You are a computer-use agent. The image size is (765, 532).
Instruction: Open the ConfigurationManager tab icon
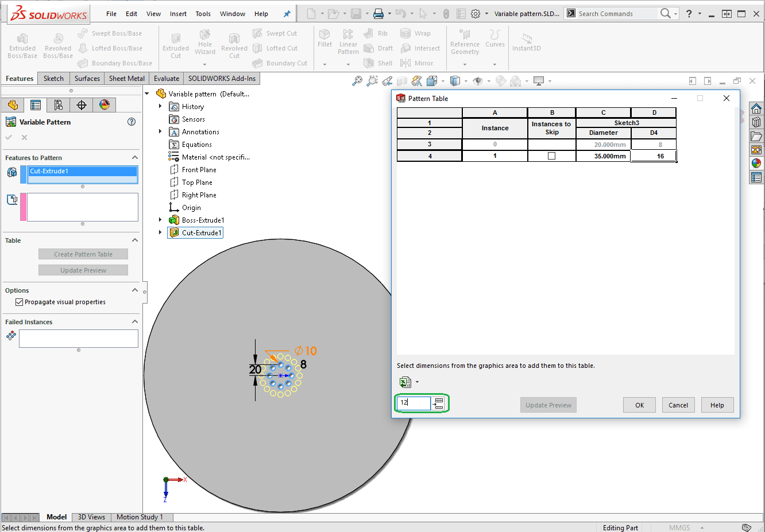point(58,104)
